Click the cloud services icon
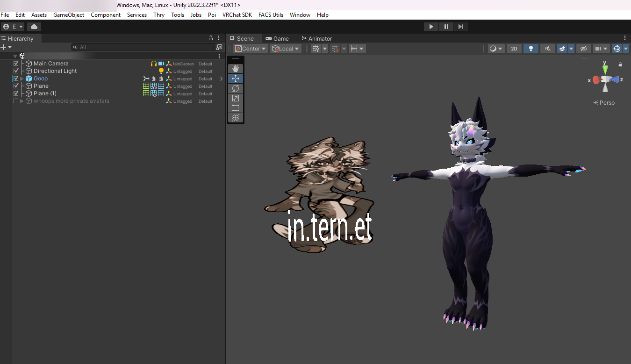Image resolution: width=631 pixels, height=364 pixels. coord(34,27)
